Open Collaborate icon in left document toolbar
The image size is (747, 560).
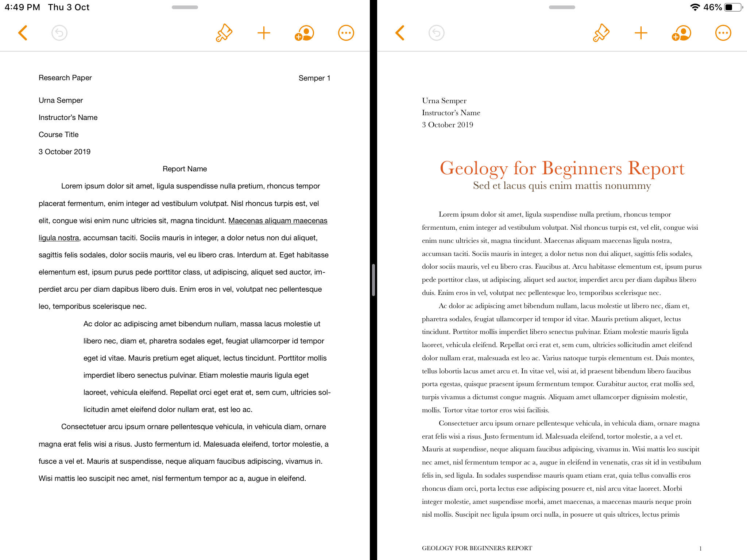click(x=304, y=33)
